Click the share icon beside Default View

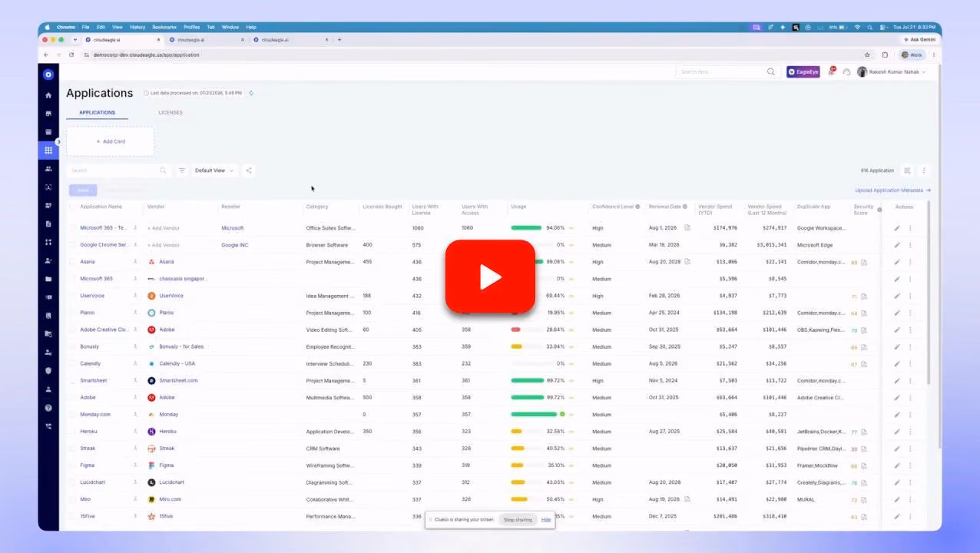pos(249,171)
